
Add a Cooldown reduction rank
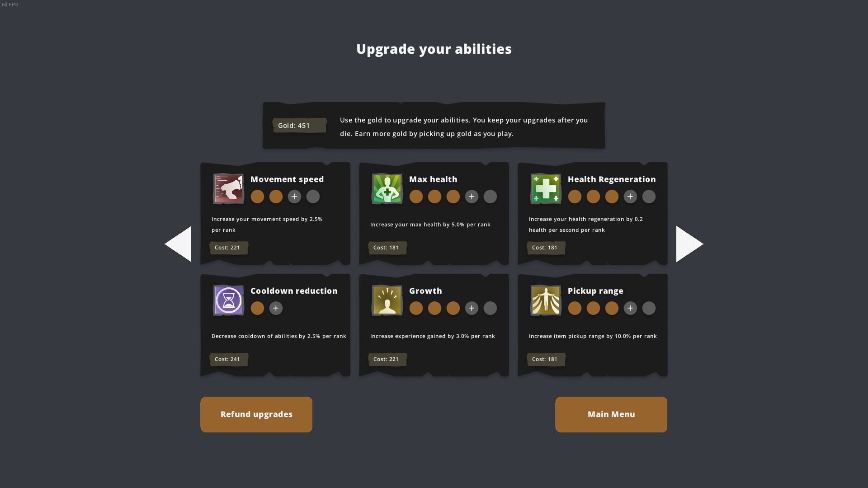point(276,308)
